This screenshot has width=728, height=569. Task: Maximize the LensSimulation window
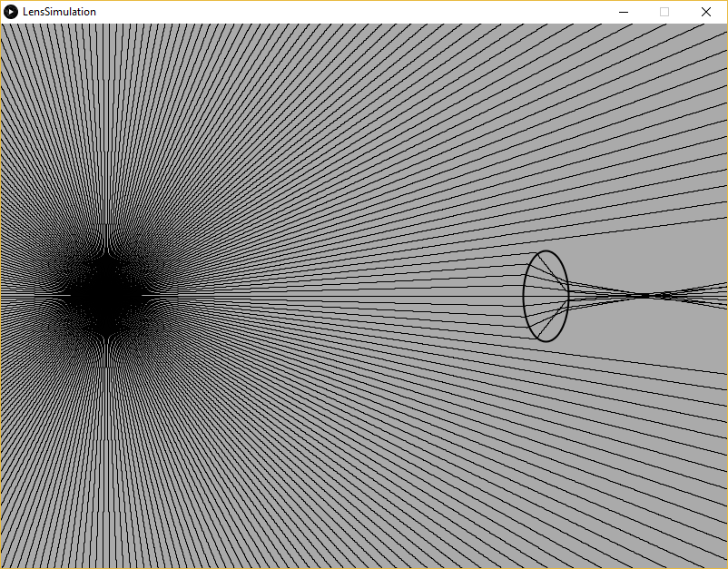tap(664, 12)
